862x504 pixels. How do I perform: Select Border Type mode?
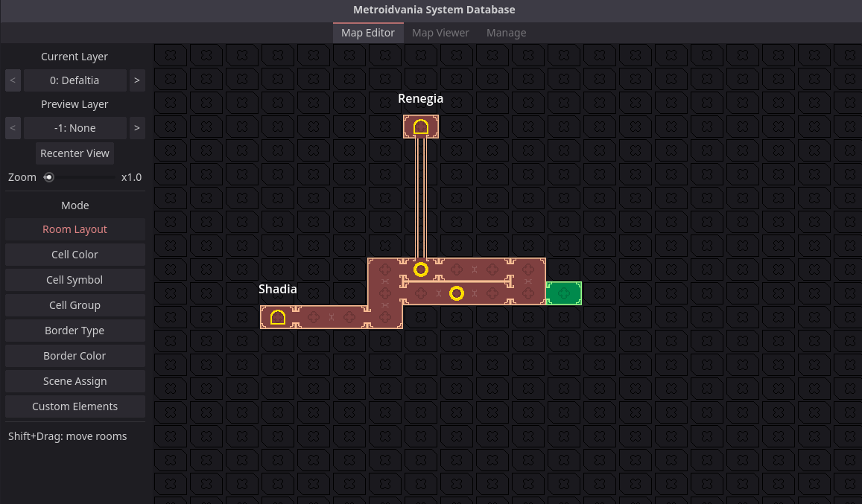(75, 331)
